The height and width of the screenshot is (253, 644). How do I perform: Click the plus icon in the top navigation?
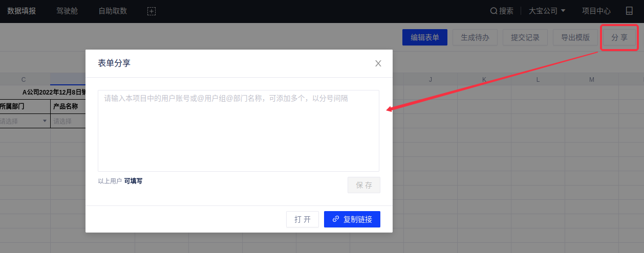(x=152, y=11)
